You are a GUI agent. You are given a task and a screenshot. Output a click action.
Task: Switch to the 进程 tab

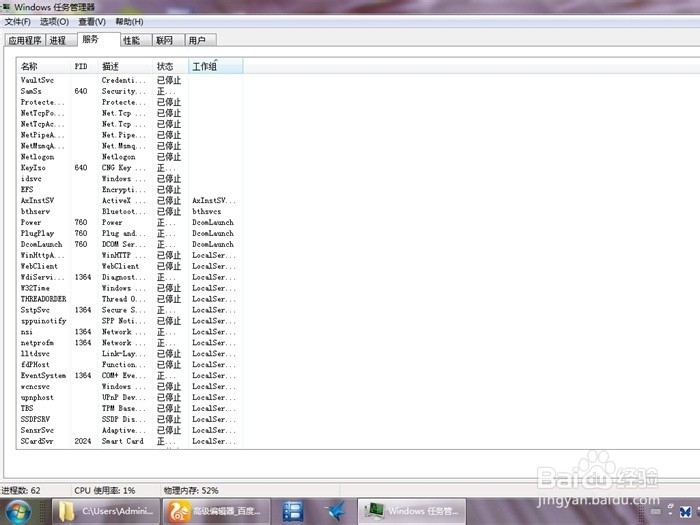coord(60,40)
